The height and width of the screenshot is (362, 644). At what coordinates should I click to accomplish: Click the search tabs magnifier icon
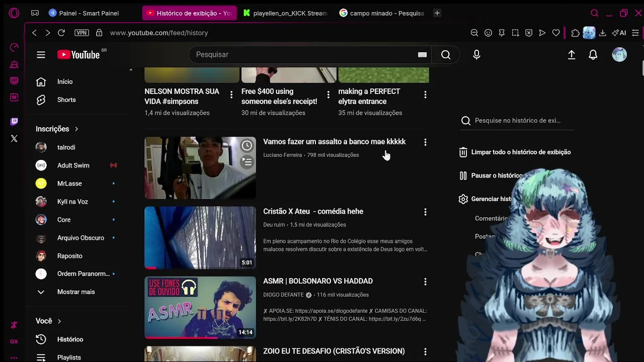[594, 13]
